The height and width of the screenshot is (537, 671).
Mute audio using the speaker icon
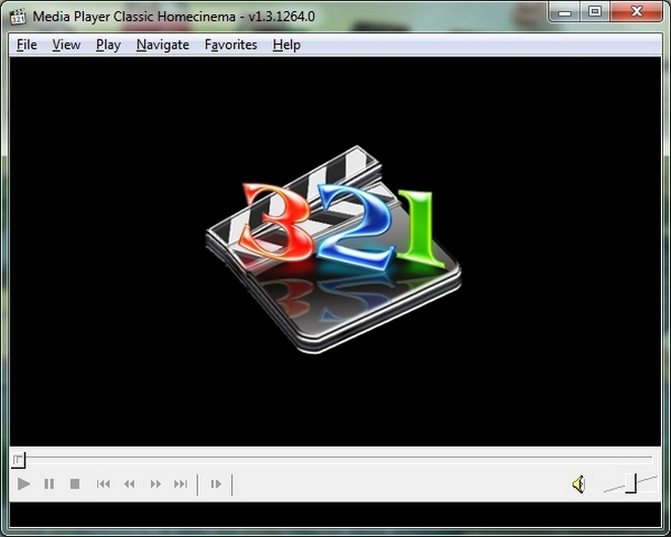point(578,485)
